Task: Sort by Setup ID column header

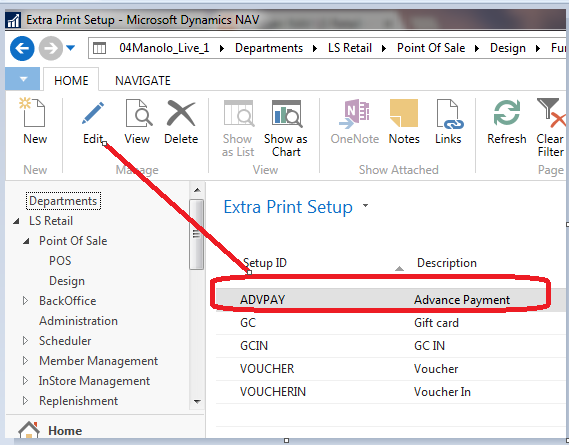Action: 265,262
